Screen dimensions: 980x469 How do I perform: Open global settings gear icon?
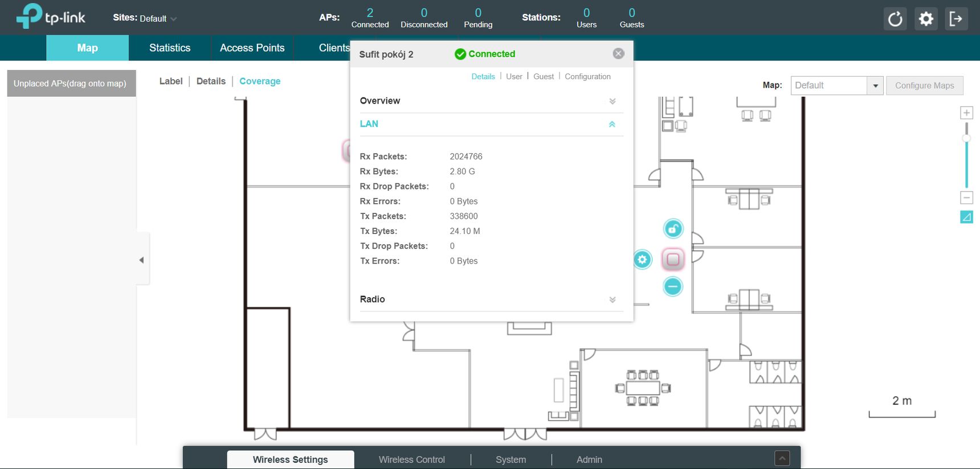[926, 19]
